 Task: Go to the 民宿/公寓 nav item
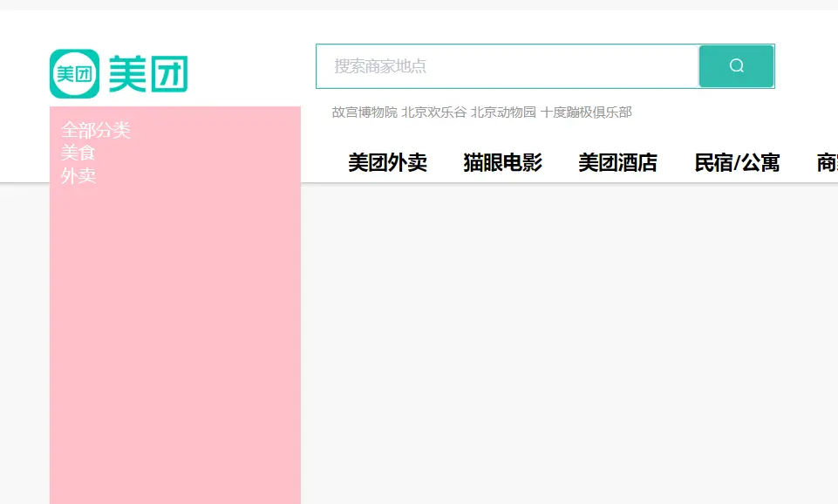click(737, 162)
